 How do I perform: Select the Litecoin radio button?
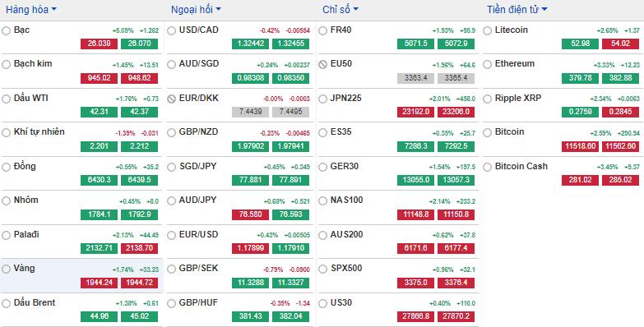point(487,30)
